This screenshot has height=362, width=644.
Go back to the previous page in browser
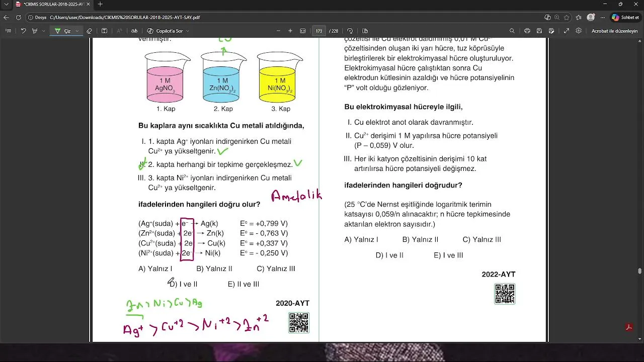point(7,17)
